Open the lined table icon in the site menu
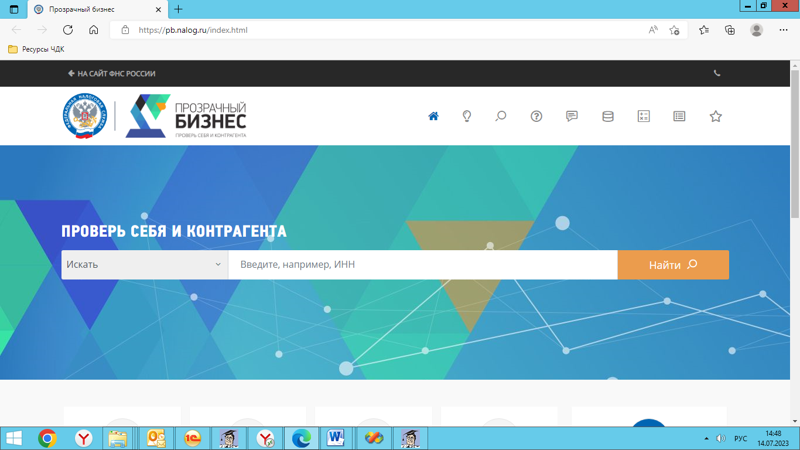Screen dimensions: 800x450 (679, 116)
